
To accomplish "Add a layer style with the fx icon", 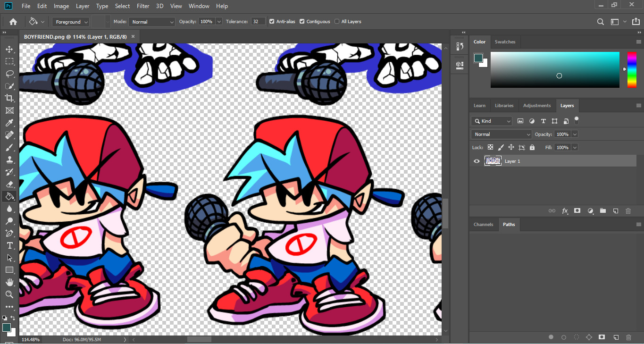I will [x=565, y=211].
